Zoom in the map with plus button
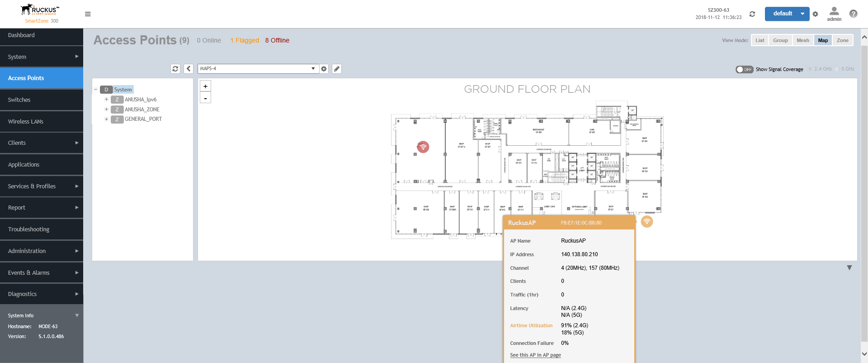868x363 pixels. coord(205,86)
